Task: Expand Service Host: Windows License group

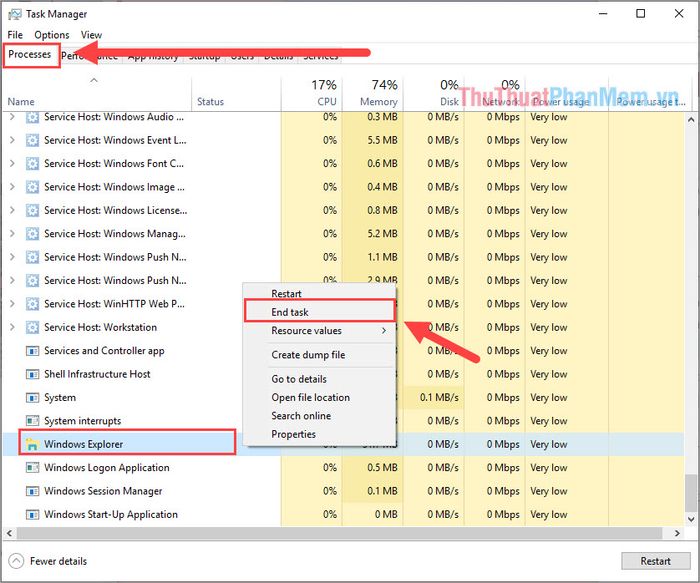Action: pyautogui.click(x=12, y=210)
